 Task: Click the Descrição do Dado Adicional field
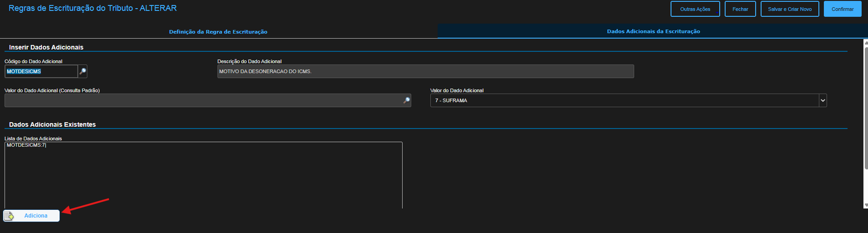coord(425,71)
